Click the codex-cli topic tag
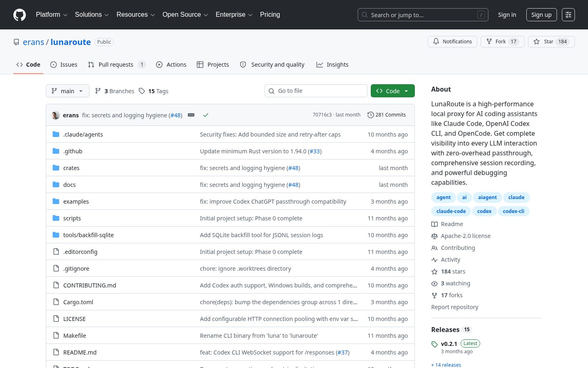 (514, 211)
